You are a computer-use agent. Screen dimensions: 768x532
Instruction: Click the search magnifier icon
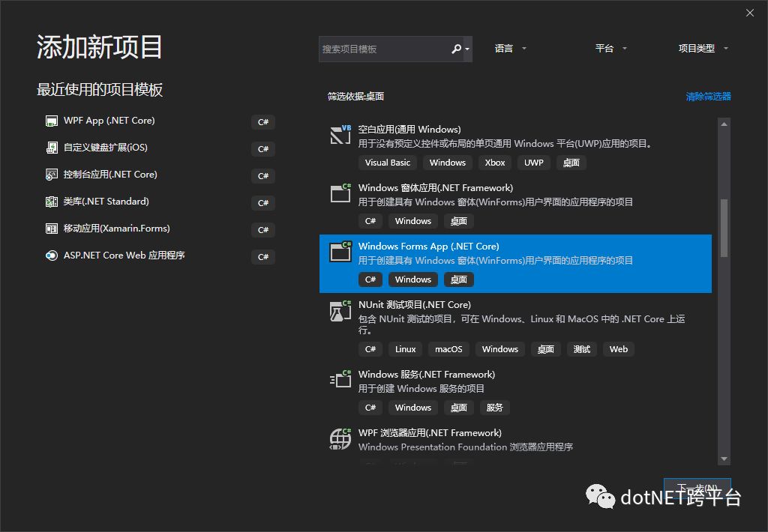(x=456, y=49)
